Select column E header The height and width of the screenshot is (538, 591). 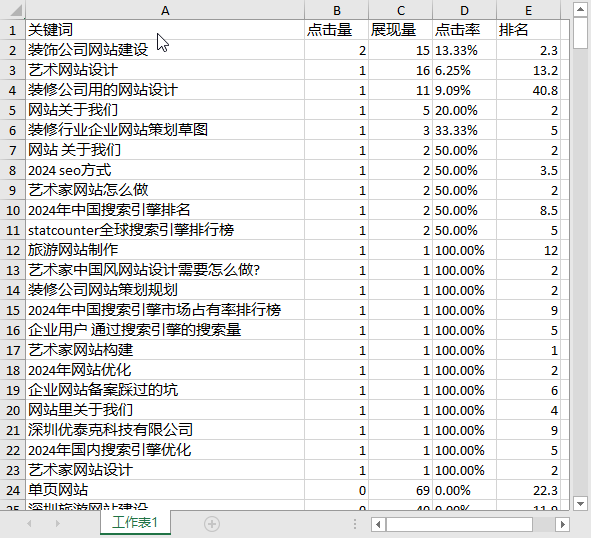(x=528, y=10)
